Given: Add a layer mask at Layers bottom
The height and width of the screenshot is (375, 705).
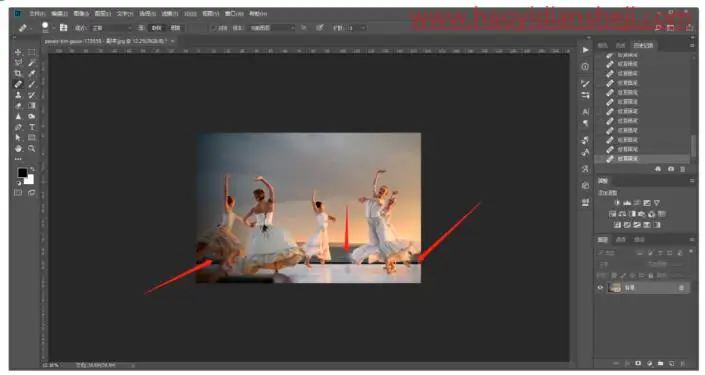Looking at the screenshot, I should (x=638, y=363).
